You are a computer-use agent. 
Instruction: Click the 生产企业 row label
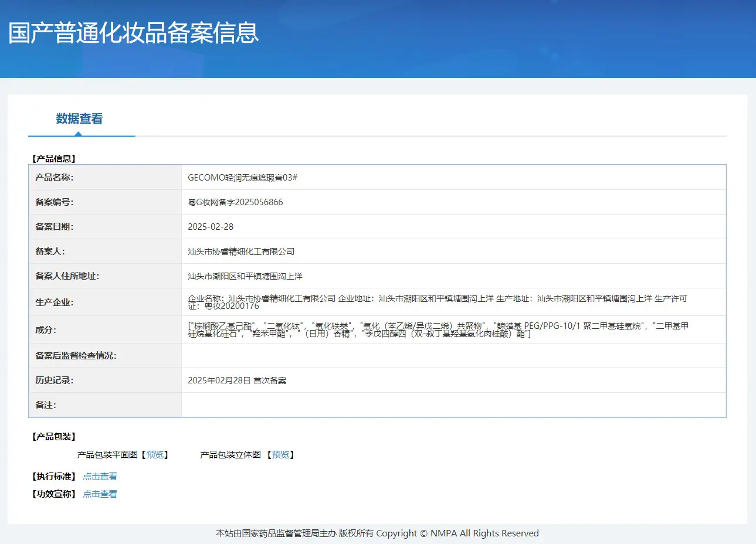pos(55,302)
